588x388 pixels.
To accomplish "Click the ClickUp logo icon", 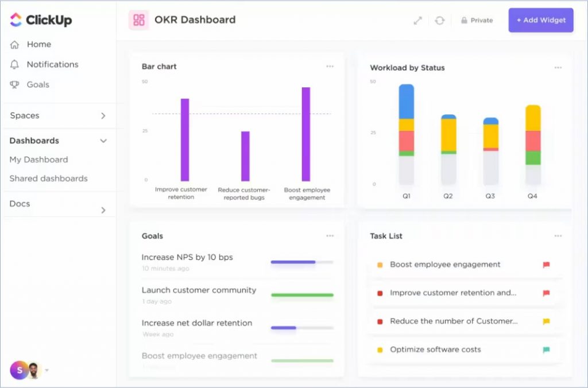I will [16, 20].
